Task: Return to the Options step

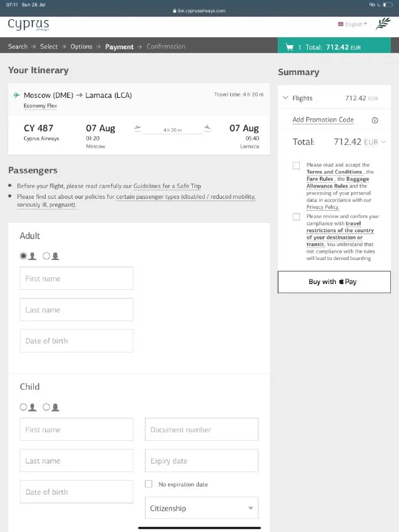Action: pyautogui.click(x=81, y=47)
